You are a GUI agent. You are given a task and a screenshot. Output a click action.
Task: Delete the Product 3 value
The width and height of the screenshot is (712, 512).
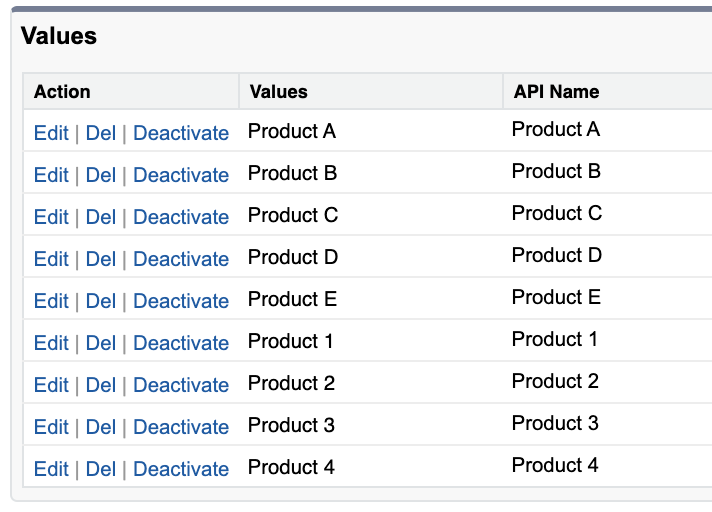point(101,427)
